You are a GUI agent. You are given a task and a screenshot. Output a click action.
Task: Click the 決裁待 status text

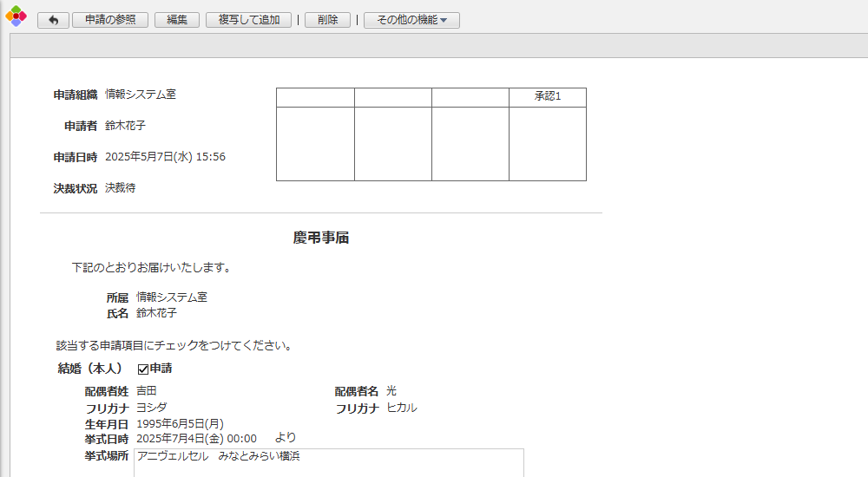point(120,188)
